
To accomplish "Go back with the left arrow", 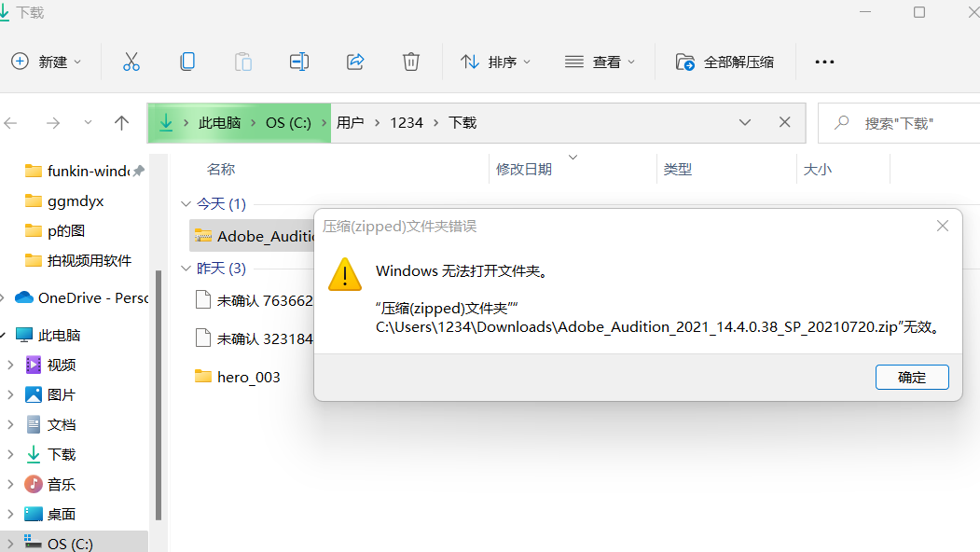I will [x=10, y=123].
